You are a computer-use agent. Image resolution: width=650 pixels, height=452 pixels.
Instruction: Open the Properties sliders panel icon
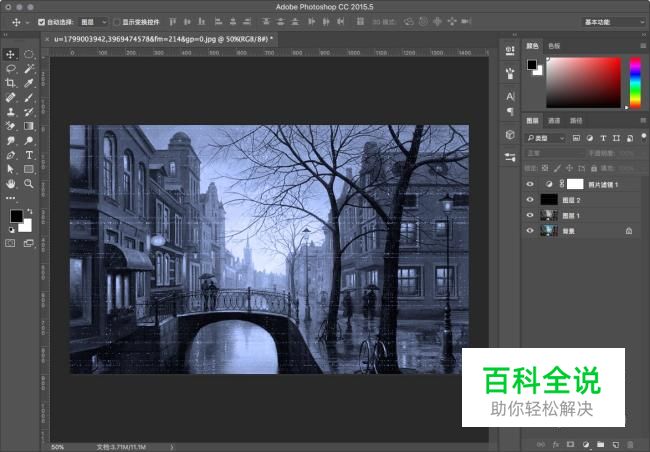click(510, 157)
